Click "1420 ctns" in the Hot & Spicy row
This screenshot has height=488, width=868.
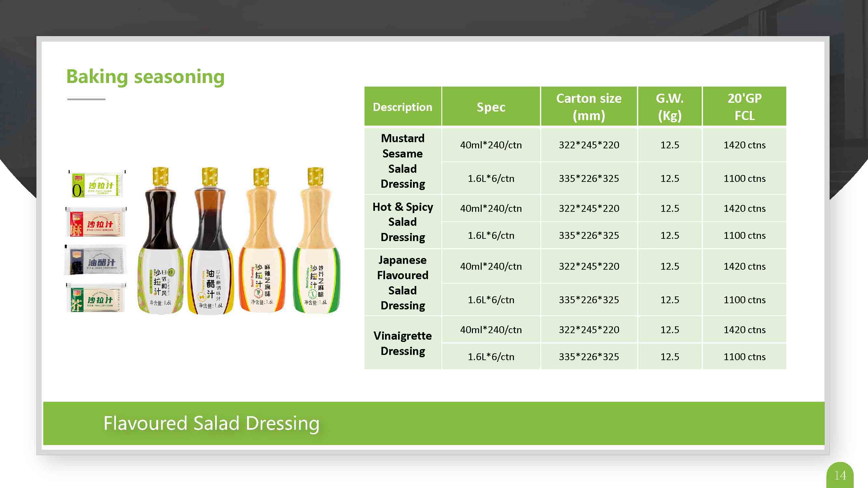pyautogui.click(x=745, y=208)
